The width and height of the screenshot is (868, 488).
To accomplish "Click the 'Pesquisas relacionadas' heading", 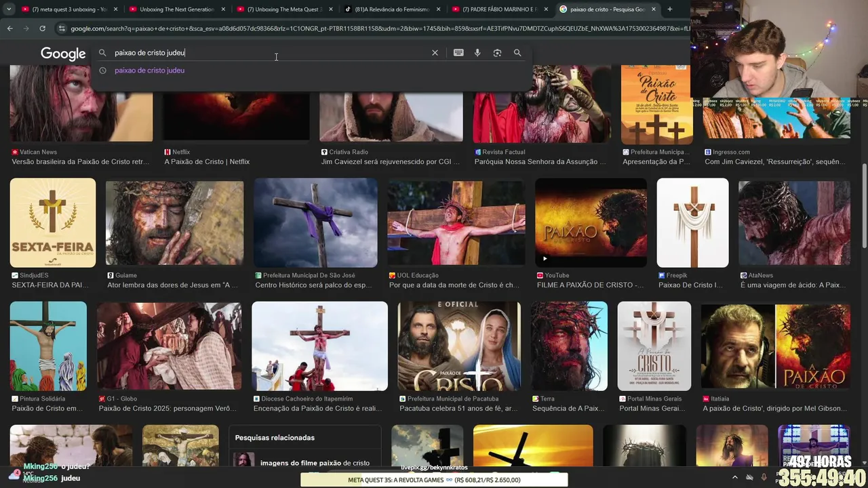I will point(275,438).
